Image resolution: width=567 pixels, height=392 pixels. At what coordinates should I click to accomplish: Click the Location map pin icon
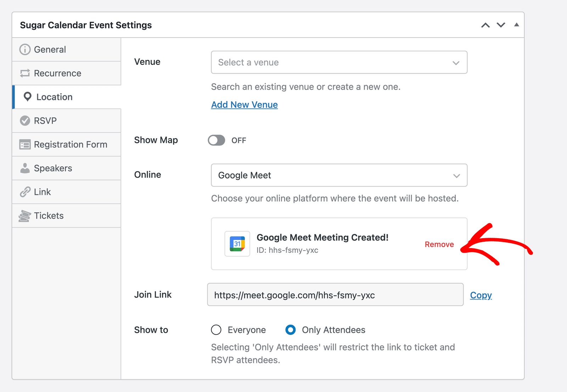coord(27,97)
